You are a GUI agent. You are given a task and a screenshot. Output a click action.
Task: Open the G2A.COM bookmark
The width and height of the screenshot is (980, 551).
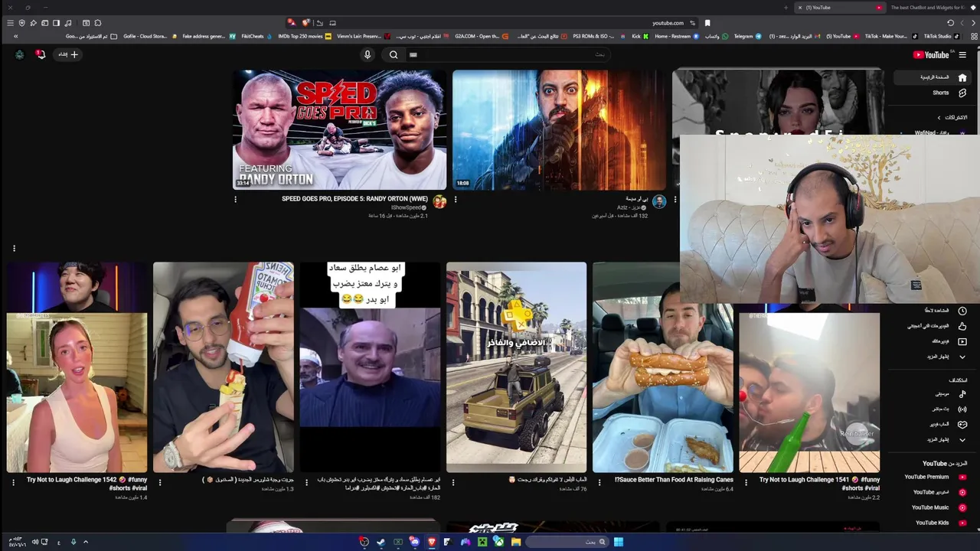[x=482, y=36]
